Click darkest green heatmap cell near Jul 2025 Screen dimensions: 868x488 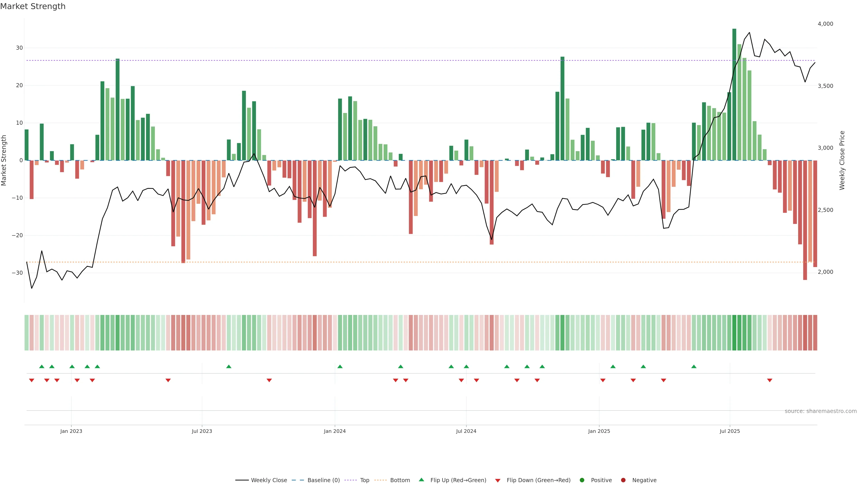734,333
